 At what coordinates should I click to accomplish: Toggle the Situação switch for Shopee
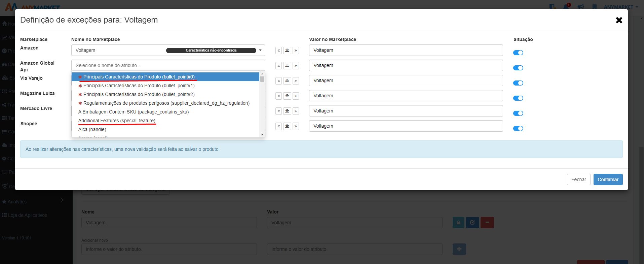518,128
